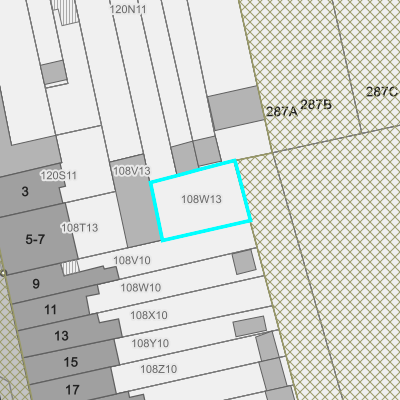The height and width of the screenshot is (400, 400).
Task: Click parcel label 108X10
Action: [x=149, y=315]
